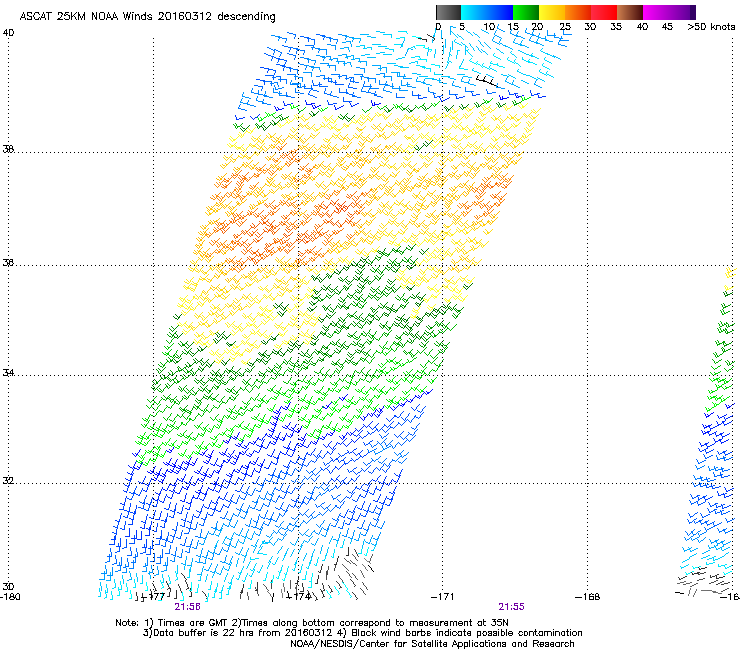Pick the brown 35-40 knots color segment
740x650 pixels.
click(x=630, y=12)
